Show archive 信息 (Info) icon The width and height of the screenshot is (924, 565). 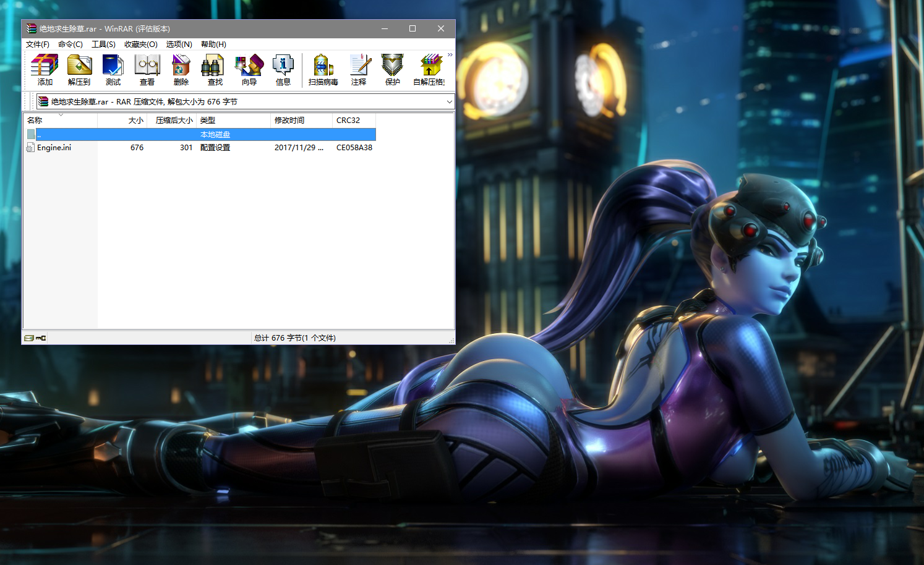[x=283, y=69]
